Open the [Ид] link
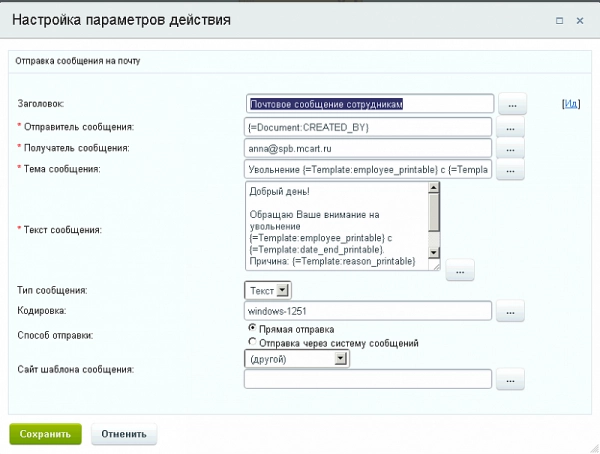The image size is (600, 454). pyautogui.click(x=571, y=103)
